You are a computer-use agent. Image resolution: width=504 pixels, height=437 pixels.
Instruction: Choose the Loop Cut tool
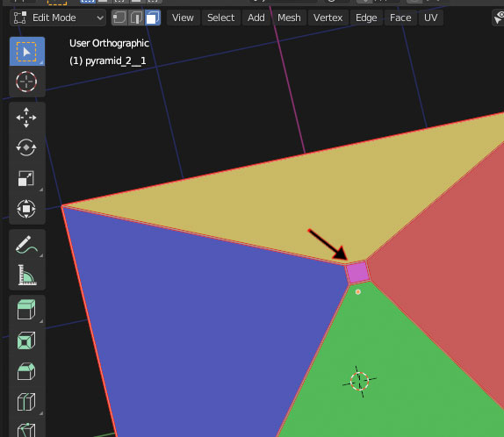pos(27,402)
